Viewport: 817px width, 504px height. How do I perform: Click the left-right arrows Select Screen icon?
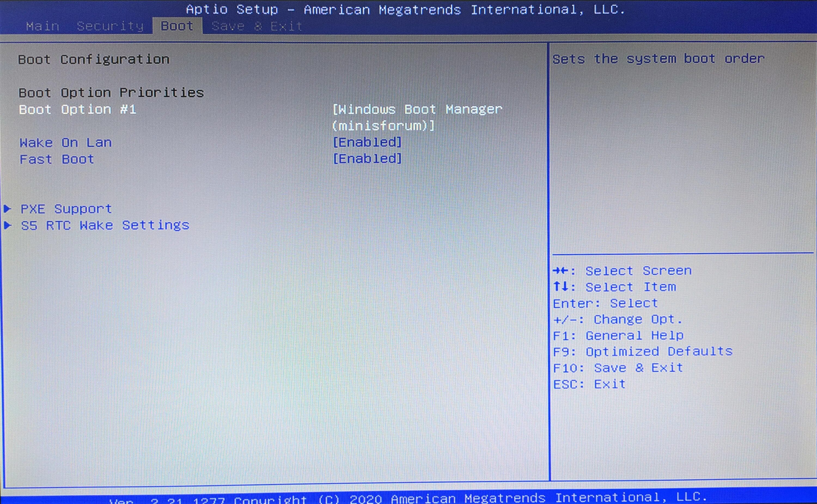(560, 270)
